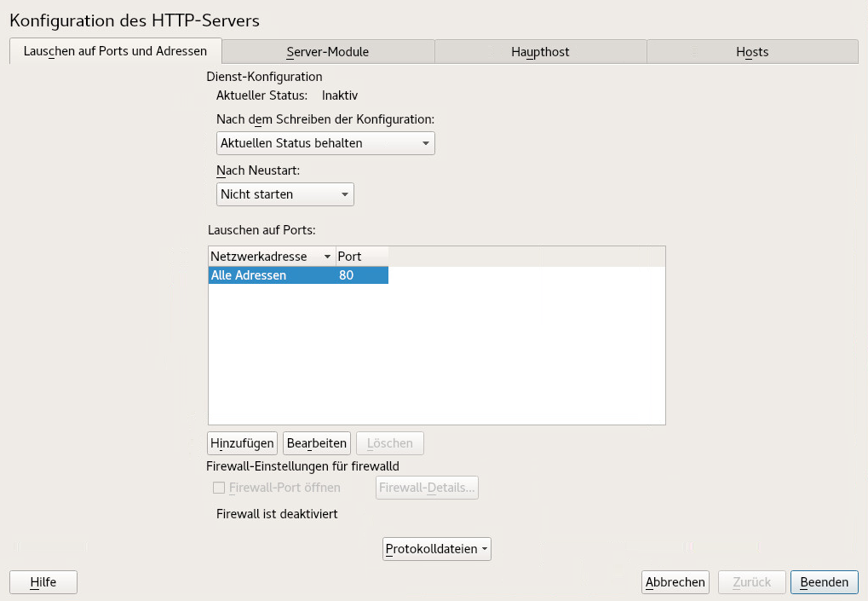Open the Haupthost tab
Image resolution: width=868 pixels, height=601 pixels.
point(540,51)
